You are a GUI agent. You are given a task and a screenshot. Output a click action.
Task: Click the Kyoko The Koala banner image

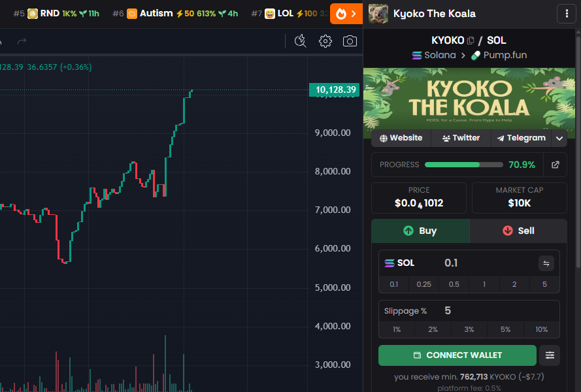[x=469, y=99]
